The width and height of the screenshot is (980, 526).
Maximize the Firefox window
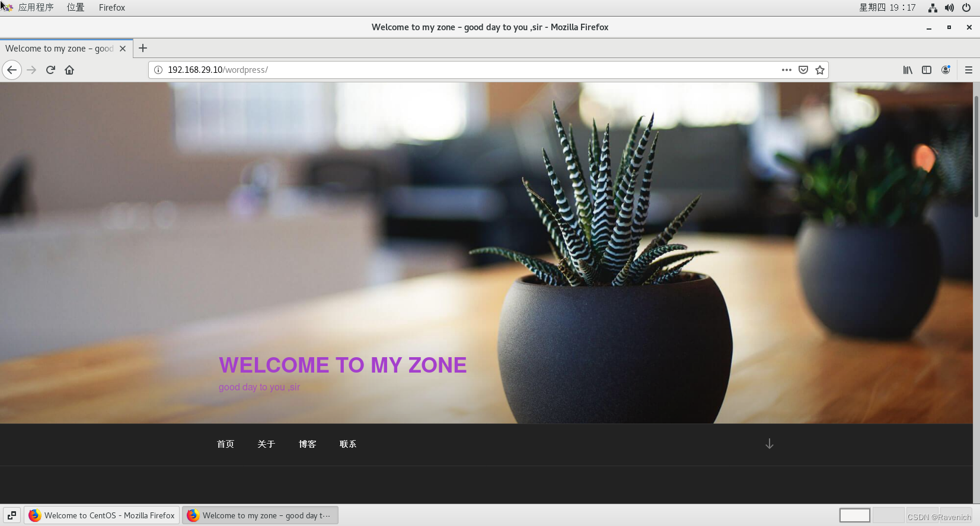[949, 27]
